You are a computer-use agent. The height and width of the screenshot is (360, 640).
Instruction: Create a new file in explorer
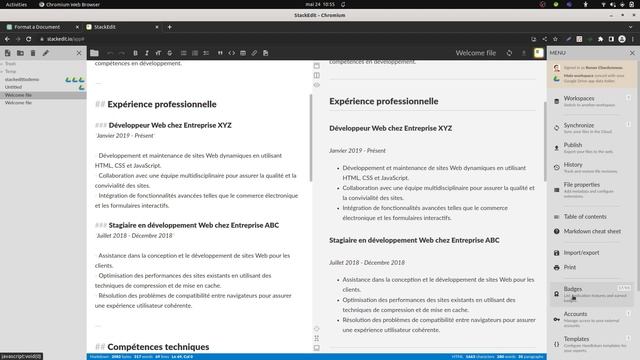7,53
